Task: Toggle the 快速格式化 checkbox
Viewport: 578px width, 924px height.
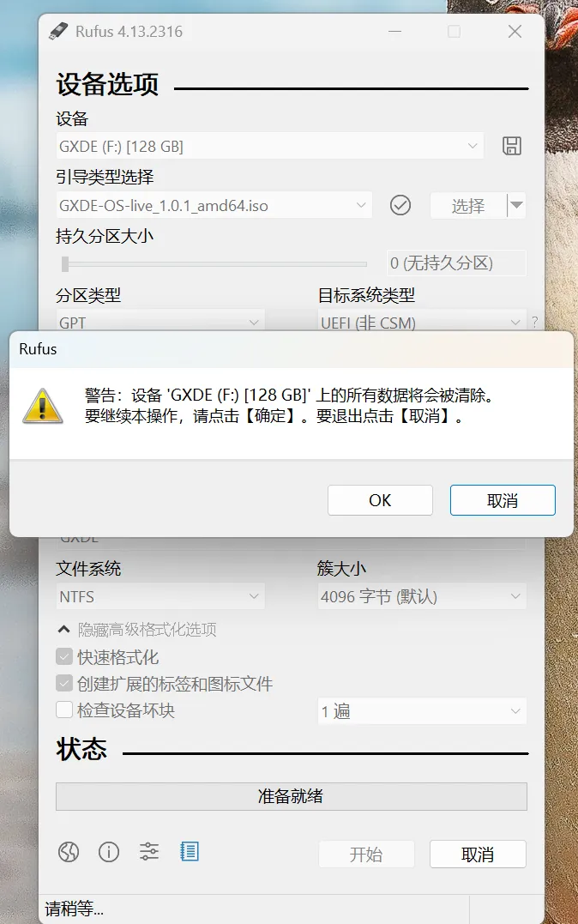Action: coord(64,656)
